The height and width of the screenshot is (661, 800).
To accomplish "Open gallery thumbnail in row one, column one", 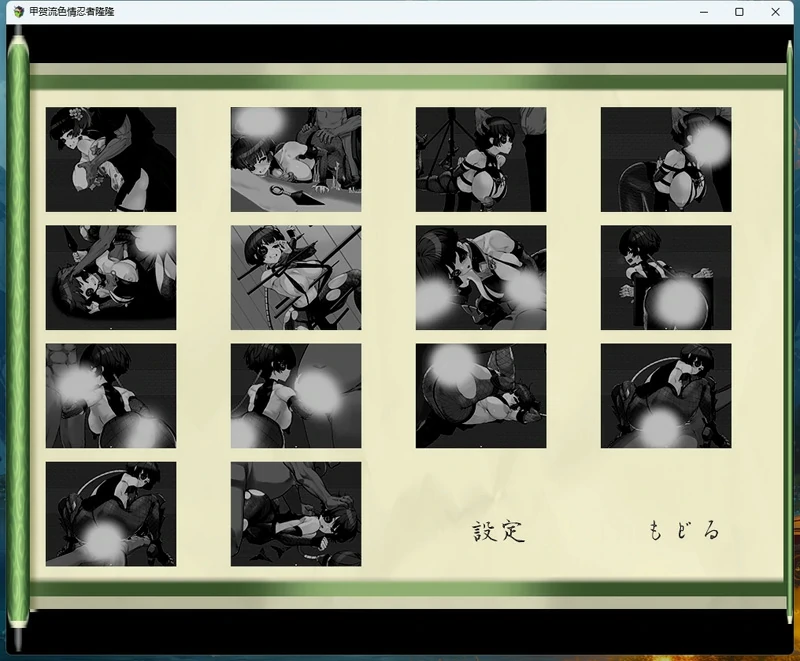I will (111, 160).
